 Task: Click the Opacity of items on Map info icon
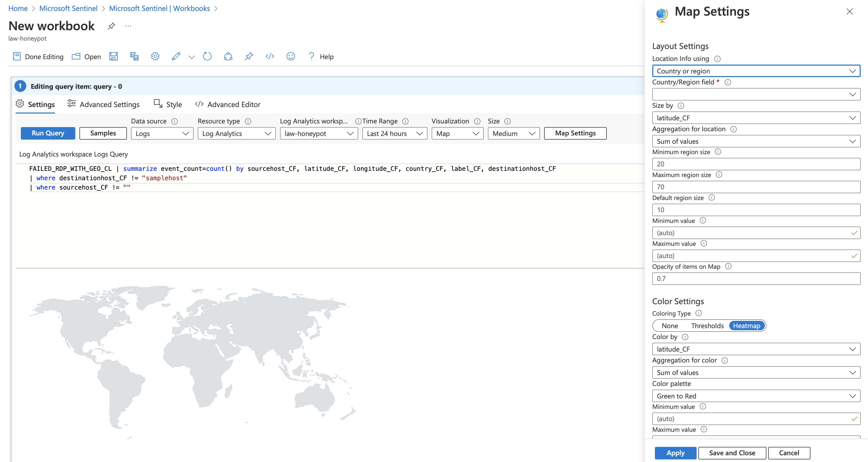[x=728, y=267]
